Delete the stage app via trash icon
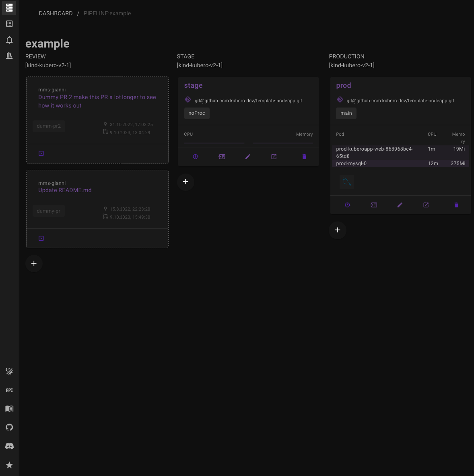The width and height of the screenshot is (474, 476). tap(304, 157)
